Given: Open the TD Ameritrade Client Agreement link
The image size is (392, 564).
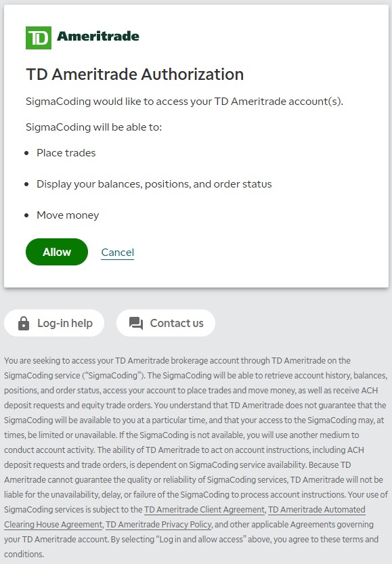Looking at the screenshot, I should (x=204, y=510).
